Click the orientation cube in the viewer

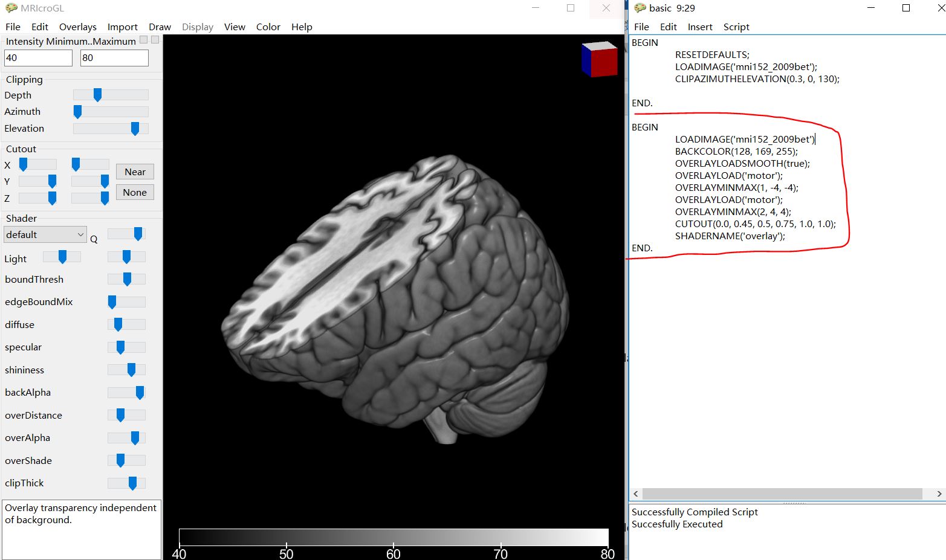click(x=599, y=59)
